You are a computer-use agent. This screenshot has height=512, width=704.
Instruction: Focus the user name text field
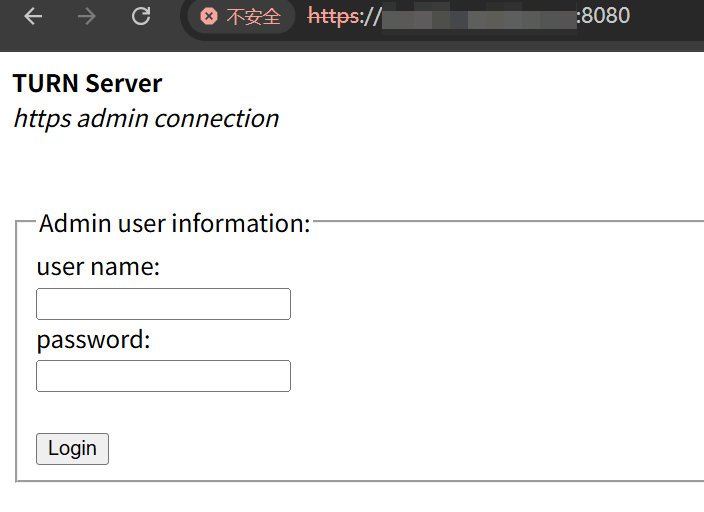(x=163, y=304)
